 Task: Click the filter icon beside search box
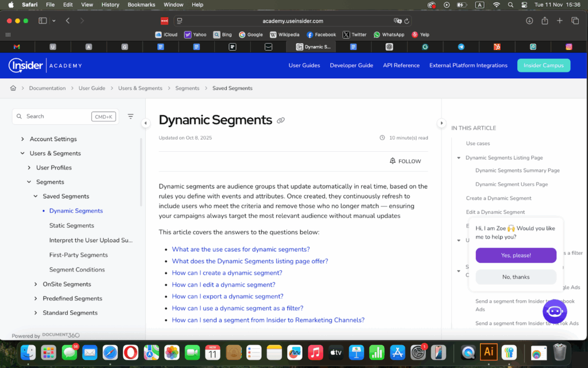pos(130,116)
